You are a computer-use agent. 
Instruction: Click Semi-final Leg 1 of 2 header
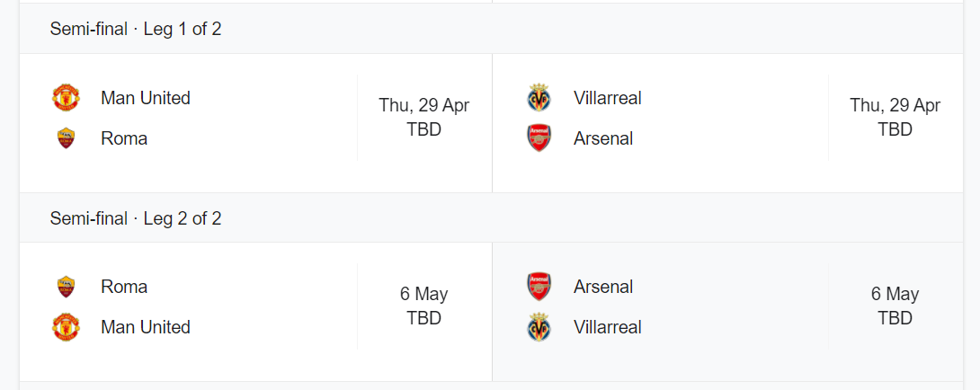point(491,29)
